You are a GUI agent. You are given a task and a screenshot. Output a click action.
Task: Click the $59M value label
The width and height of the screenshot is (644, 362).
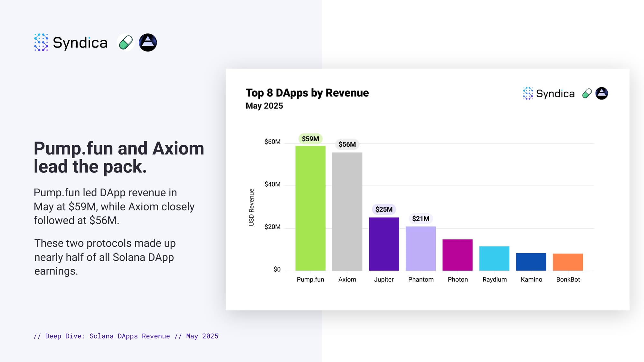tap(310, 139)
